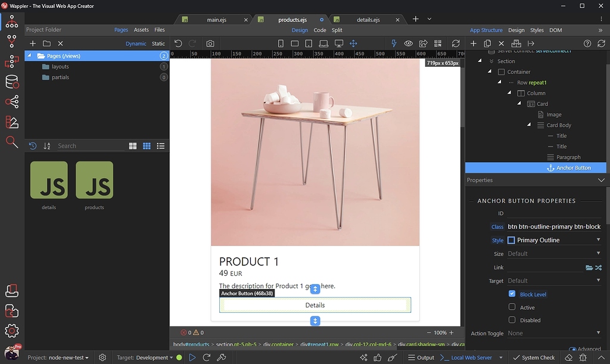Viewport: 610px width, 364px height.
Task: Uncheck the Block Level checkbox
Action: click(x=512, y=294)
